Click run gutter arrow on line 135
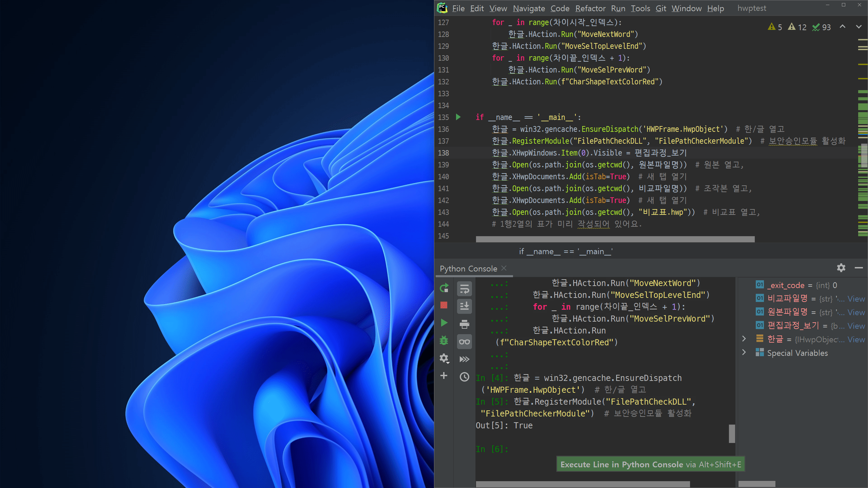Screen dimensions: 868x488 [x=458, y=117]
